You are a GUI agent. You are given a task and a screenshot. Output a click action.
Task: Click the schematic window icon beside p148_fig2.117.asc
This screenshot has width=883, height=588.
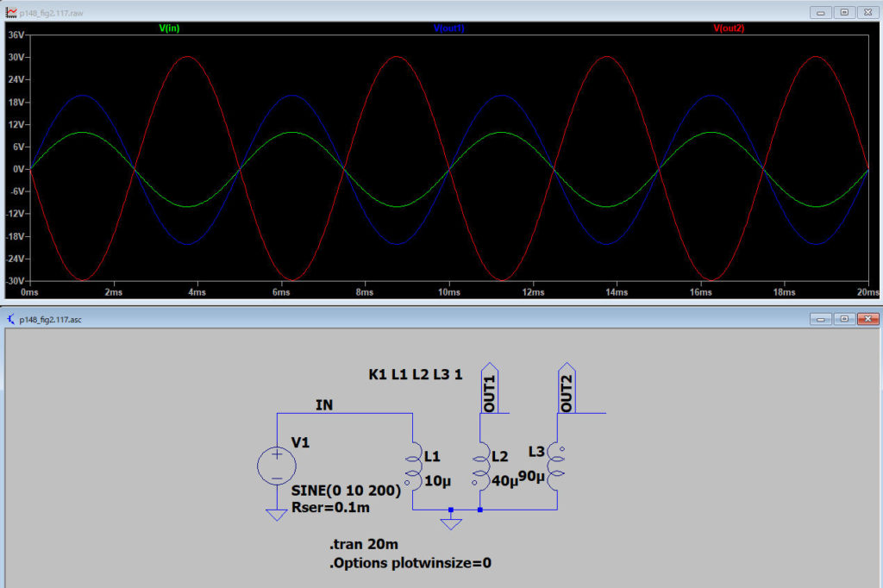click(x=11, y=319)
